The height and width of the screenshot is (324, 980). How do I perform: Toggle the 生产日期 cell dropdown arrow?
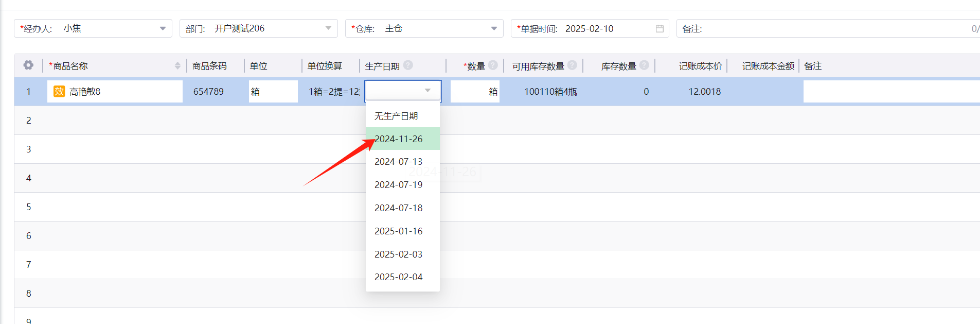[x=427, y=91]
